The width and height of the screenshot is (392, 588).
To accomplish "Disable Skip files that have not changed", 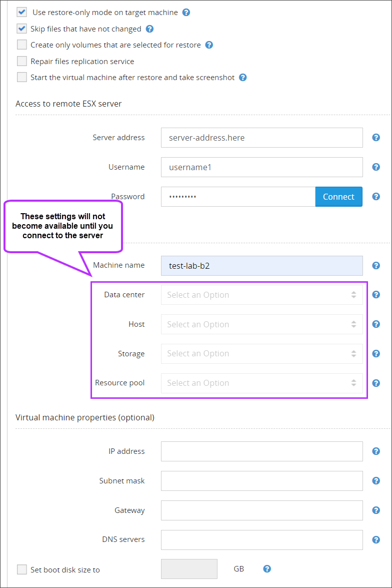I will [22, 29].
